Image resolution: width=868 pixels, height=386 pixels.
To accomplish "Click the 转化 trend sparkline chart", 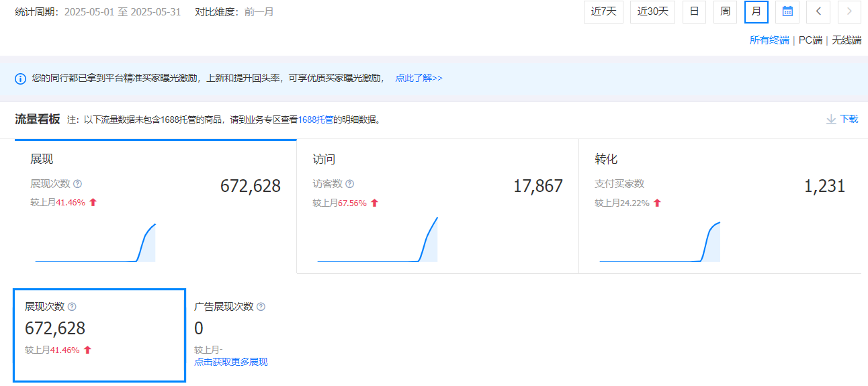I will point(660,241).
